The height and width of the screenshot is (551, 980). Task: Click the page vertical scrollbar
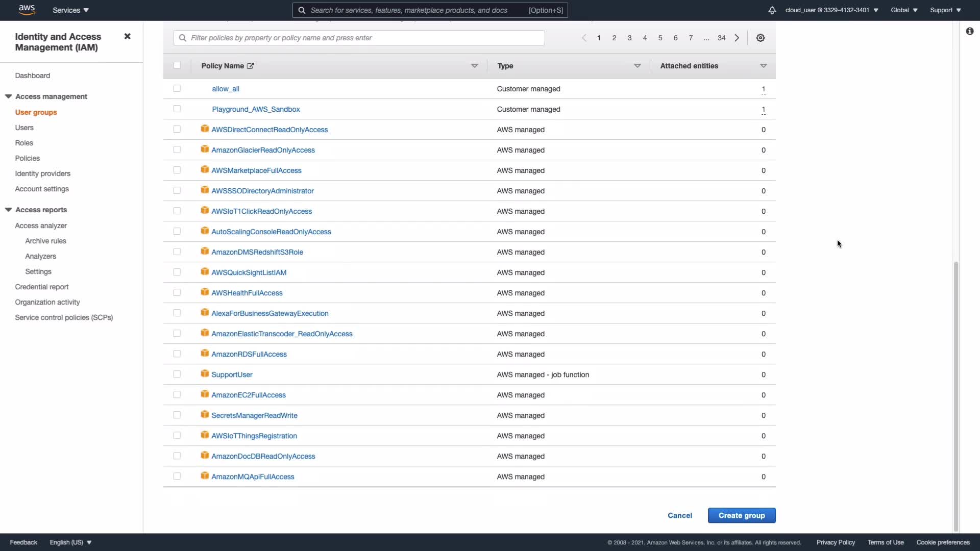pos(955,395)
